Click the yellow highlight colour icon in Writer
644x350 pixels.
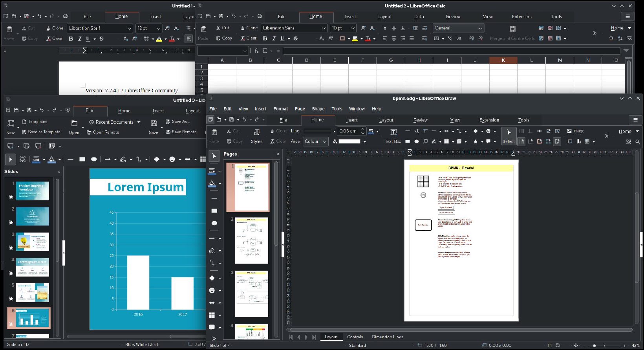tap(159, 38)
